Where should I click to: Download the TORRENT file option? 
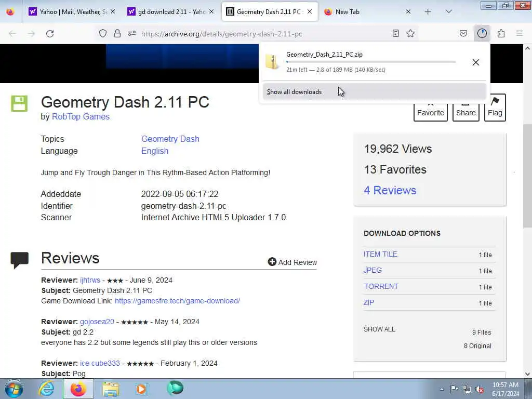(381, 286)
